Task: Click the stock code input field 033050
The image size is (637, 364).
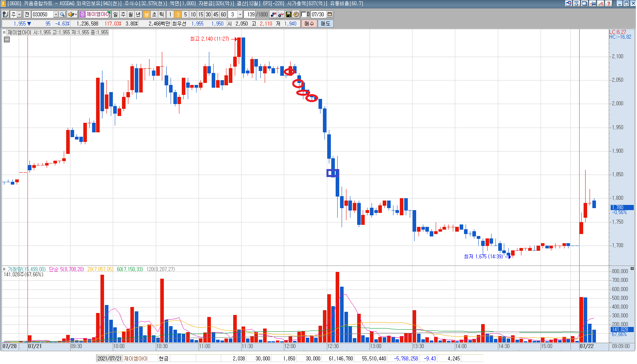Action: coord(42,14)
